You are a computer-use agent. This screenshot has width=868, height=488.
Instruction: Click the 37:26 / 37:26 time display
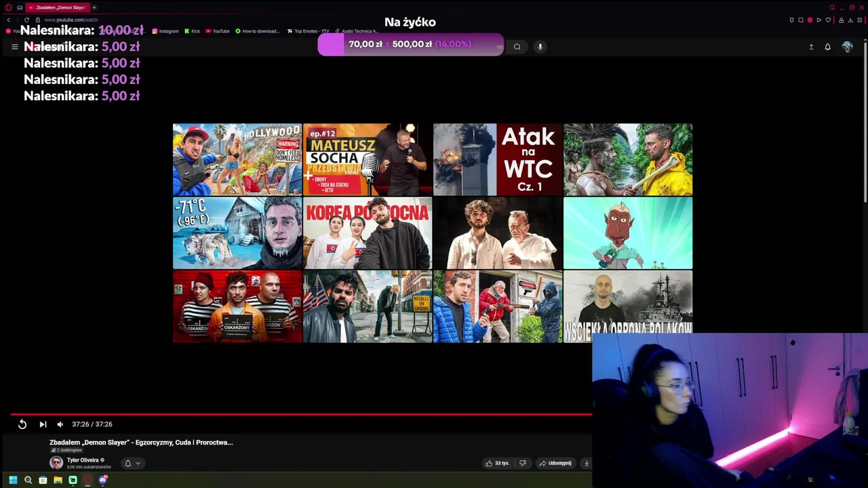point(92,424)
